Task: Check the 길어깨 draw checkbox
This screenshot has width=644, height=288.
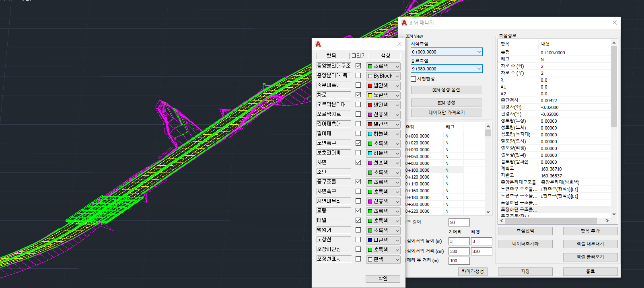Action: click(x=358, y=134)
